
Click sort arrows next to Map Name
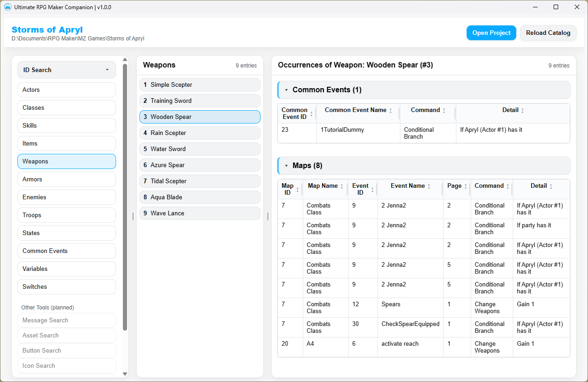(342, 186)
